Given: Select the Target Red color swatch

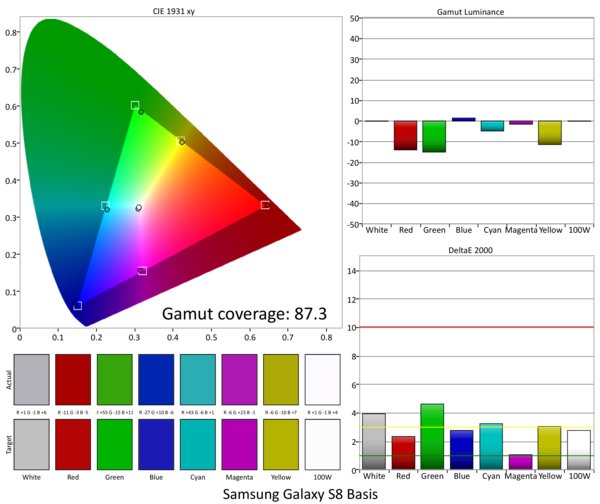Looking at the screenshot, I should (x=73, y=444).
